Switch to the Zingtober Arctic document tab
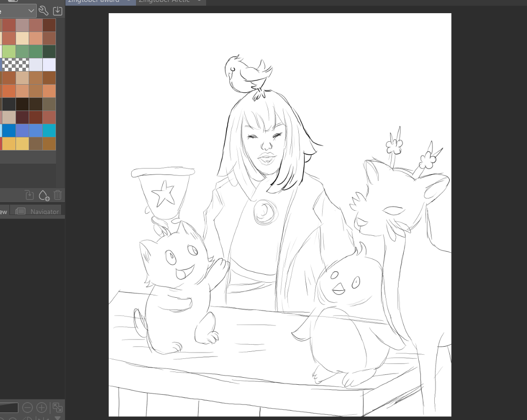 pos(171,2)
